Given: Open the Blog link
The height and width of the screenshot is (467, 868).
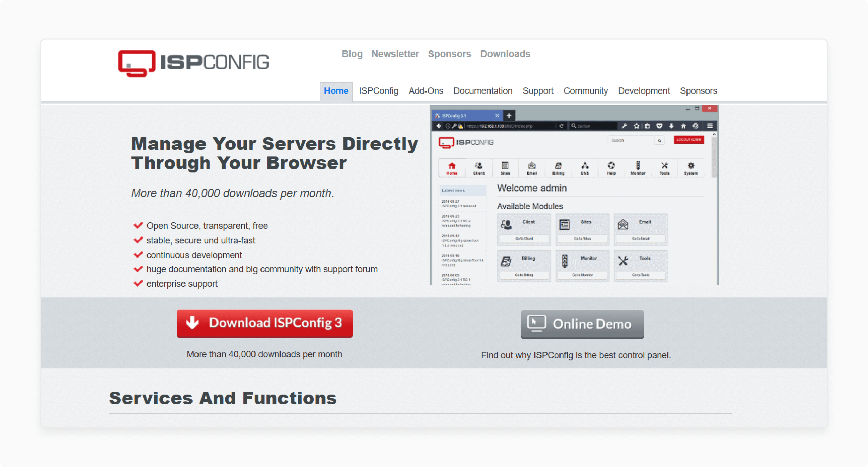Looking at the screenshot, I should (352, 54).
